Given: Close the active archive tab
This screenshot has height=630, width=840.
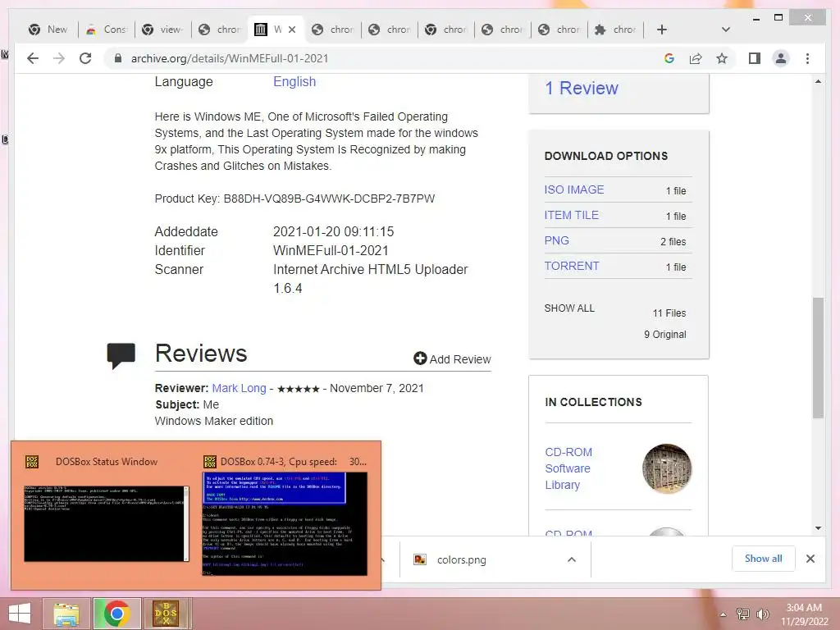Looking at the screenshot, I should tap(292, 30).
